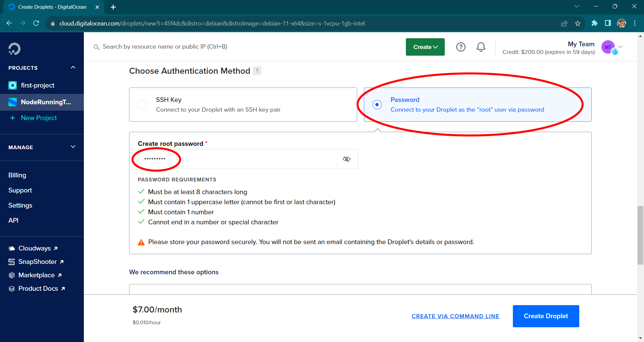Open the Create dropdown button
This screenshot has height=342, width=644.
(425, 47)
